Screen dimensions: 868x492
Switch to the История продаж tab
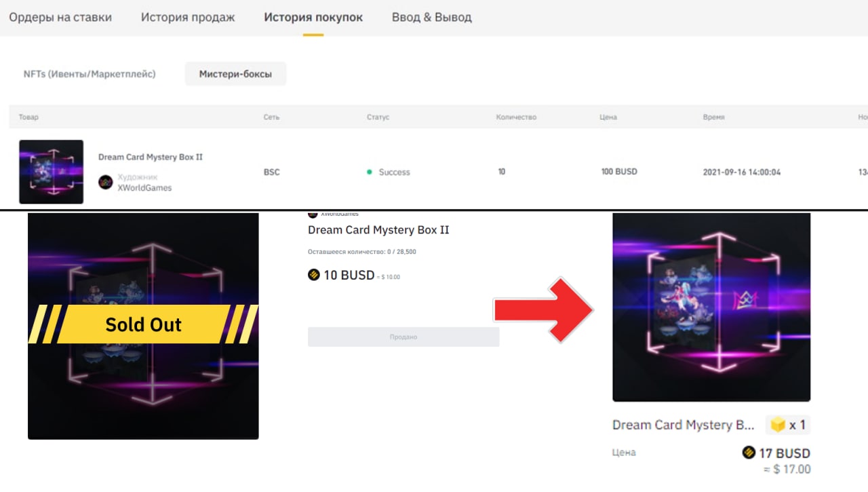188,18
